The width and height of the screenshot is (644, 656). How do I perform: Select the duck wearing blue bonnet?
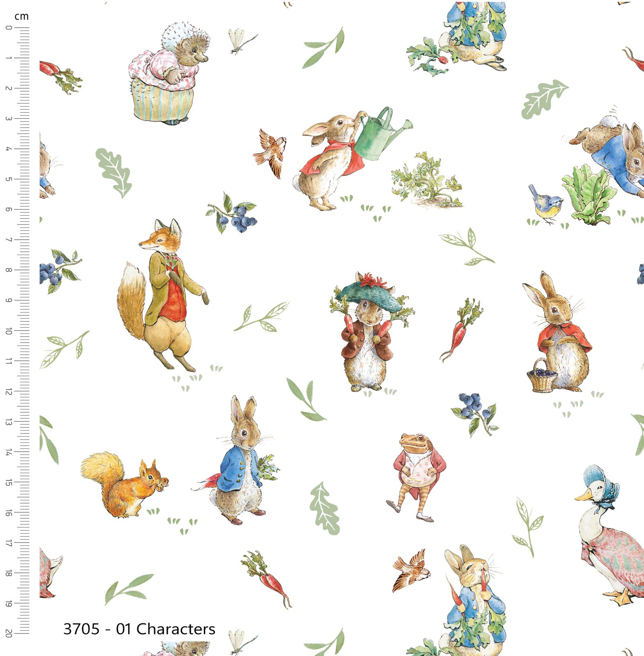click(x=610, y=535)
